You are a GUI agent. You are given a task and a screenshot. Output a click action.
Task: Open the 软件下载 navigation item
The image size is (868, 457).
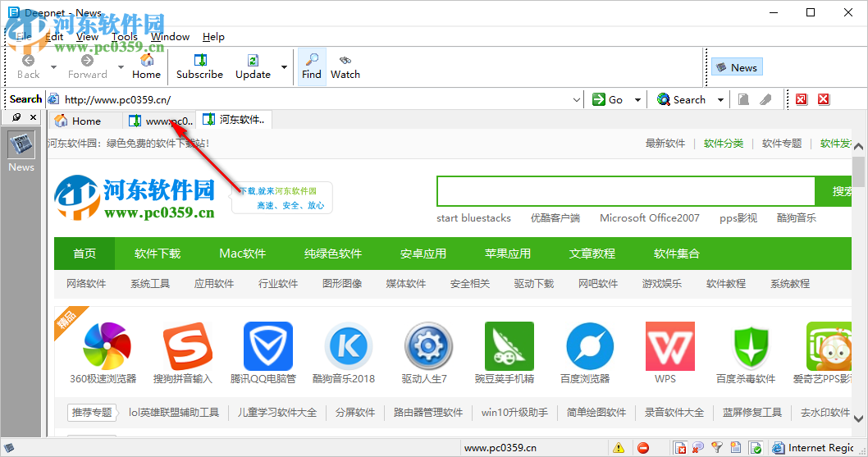pyautogui.click(x=158, y=254)
